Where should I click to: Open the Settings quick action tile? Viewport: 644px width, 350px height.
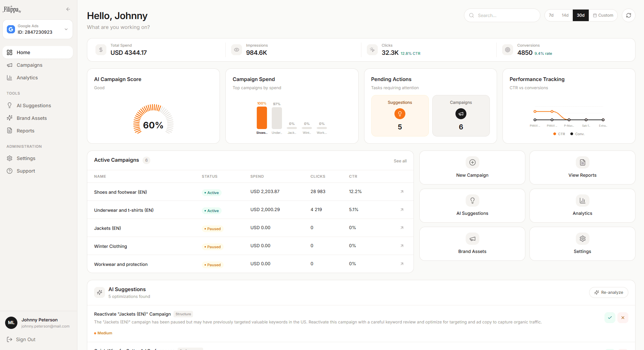[x=582, y=243]
